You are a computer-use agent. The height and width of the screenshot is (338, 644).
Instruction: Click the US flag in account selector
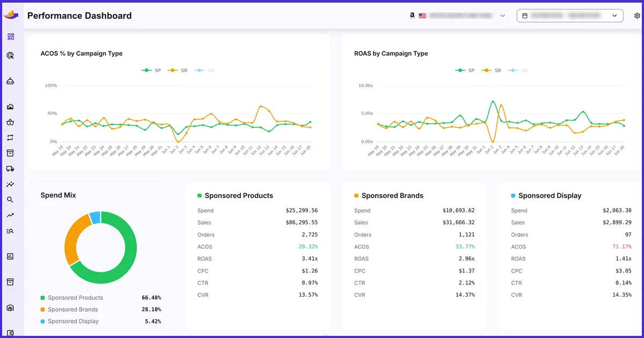pyautogui.click(x=423, y=16)
